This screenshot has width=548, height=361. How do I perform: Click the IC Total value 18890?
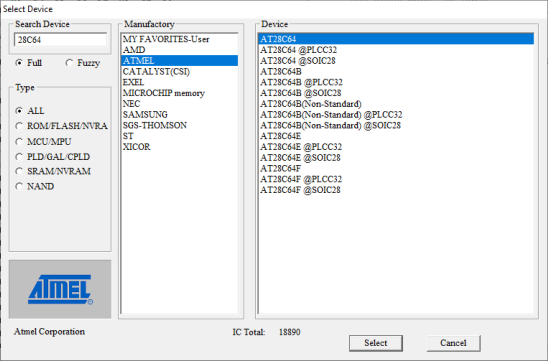289,332
